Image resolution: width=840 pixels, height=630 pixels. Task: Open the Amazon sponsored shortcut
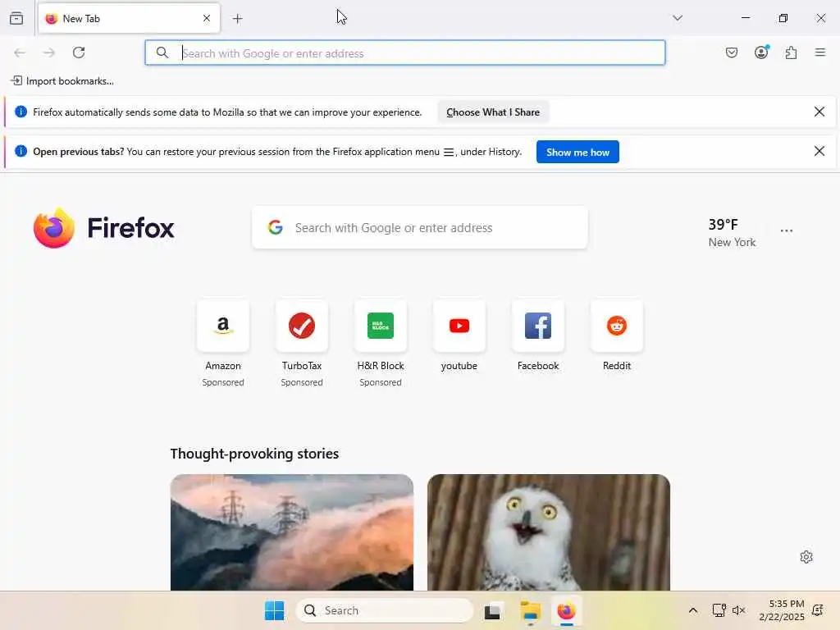[x=223, y=326]
